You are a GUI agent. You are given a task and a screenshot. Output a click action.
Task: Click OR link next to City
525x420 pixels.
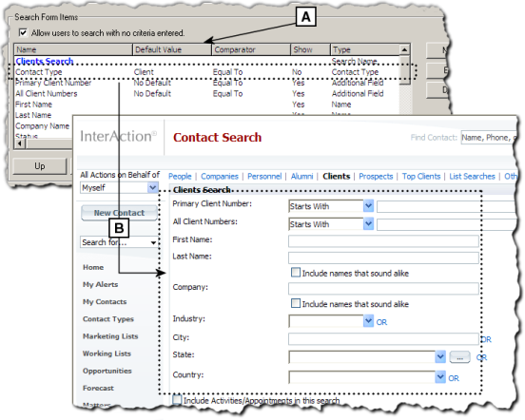click(486, 340)
